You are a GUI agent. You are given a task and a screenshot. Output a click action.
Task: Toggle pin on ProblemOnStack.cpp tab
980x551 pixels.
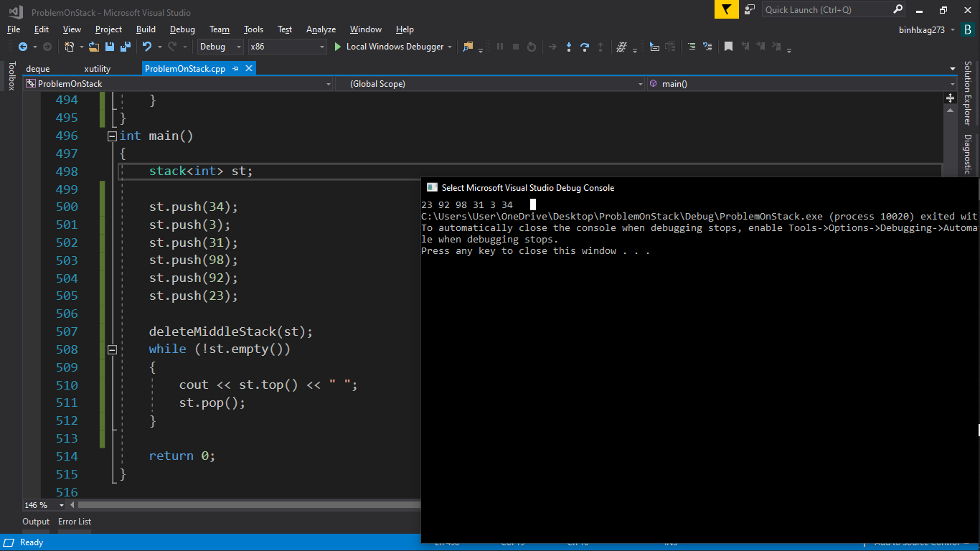coord(236,69)
